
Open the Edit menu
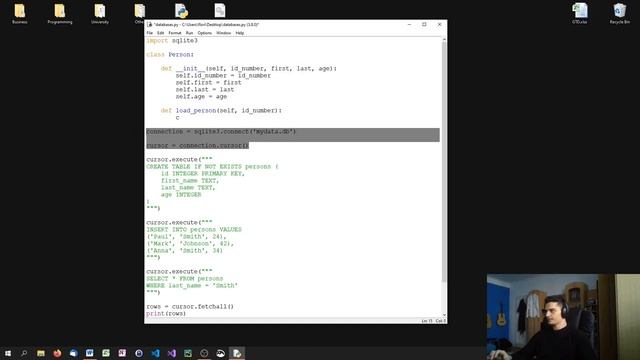[x=160, y=33]
